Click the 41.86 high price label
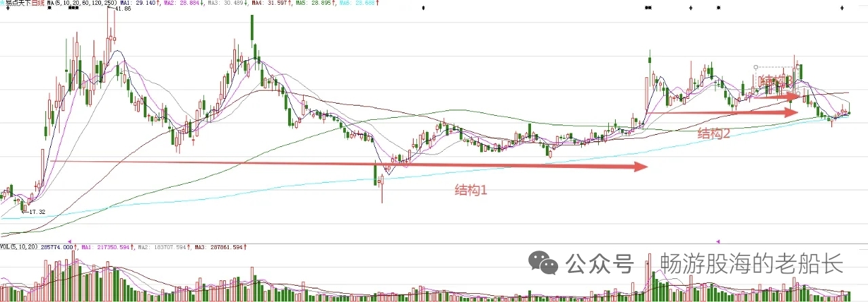This screenshot has width=868, height=302. pos(123,9)
